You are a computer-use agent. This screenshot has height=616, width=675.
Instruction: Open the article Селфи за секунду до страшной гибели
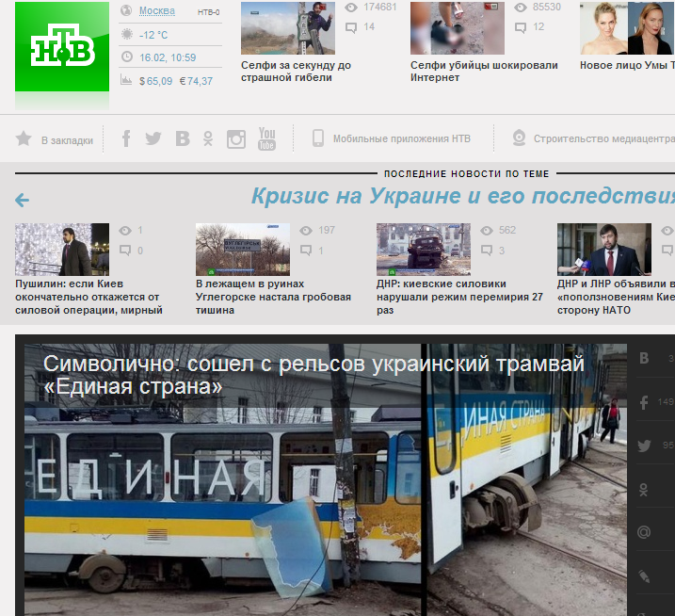296,72
